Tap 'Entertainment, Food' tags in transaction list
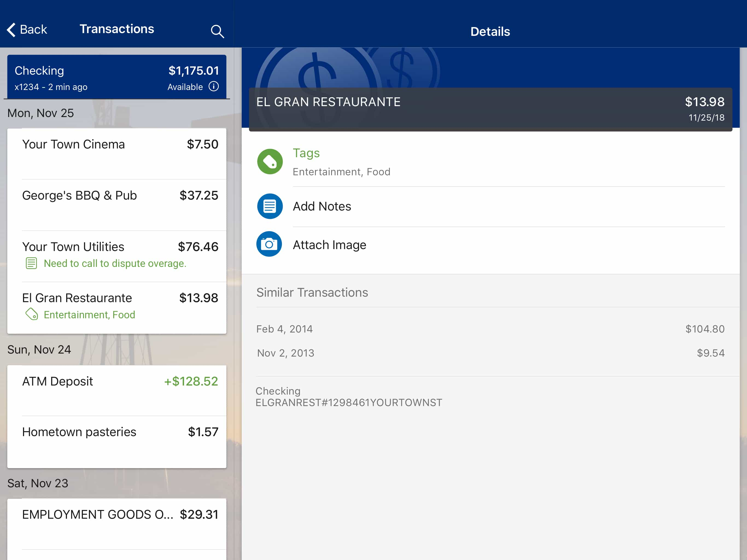 click(89, 315)
